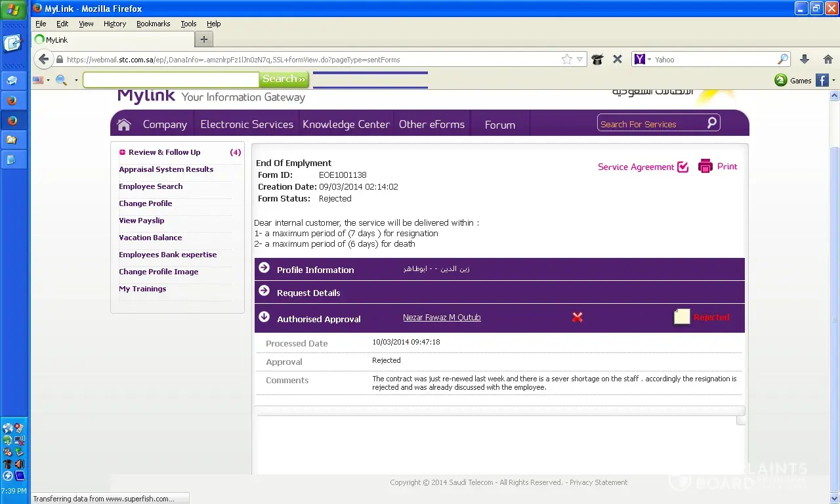Click the Facebook toolbar icon
Screen dimensions: 840x504
[x=822, y=81]
